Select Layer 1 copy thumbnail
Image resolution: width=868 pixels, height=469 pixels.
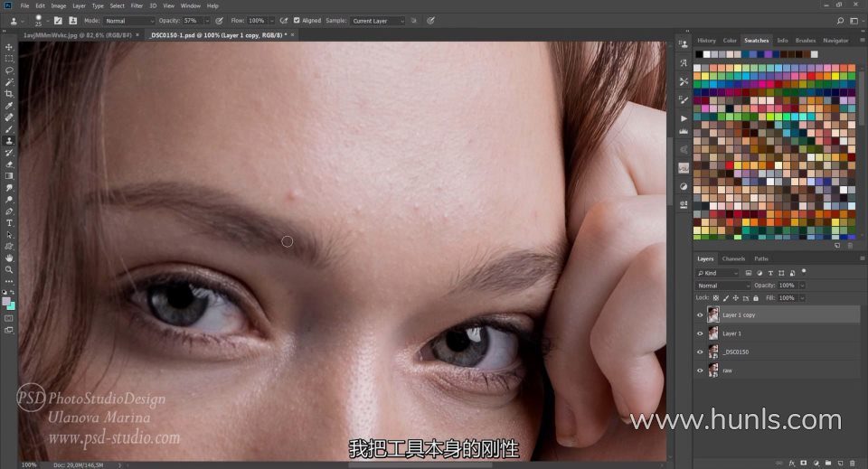713,314
